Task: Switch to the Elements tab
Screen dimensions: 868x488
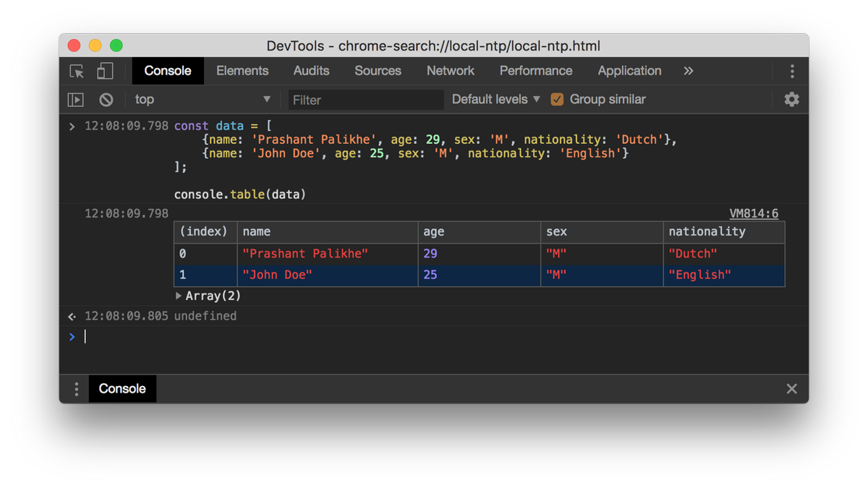Action: [x=242, y=71]
